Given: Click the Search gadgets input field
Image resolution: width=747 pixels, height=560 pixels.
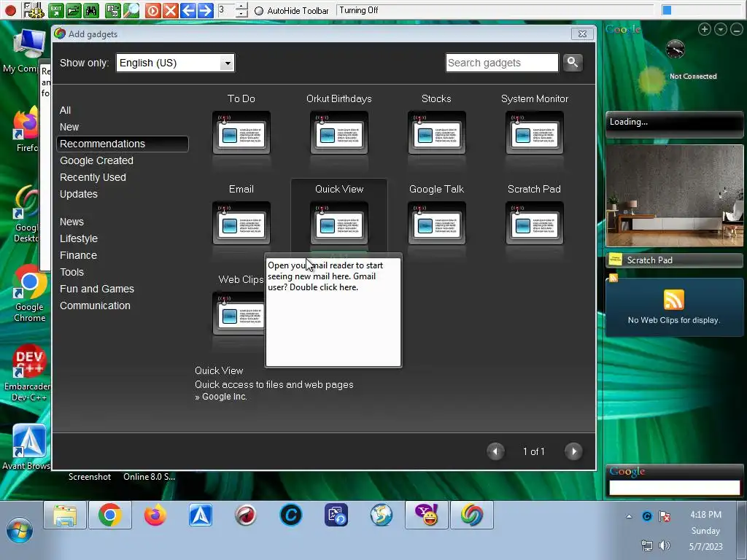Looking at the screenshot, I should (x=502, y=63).
